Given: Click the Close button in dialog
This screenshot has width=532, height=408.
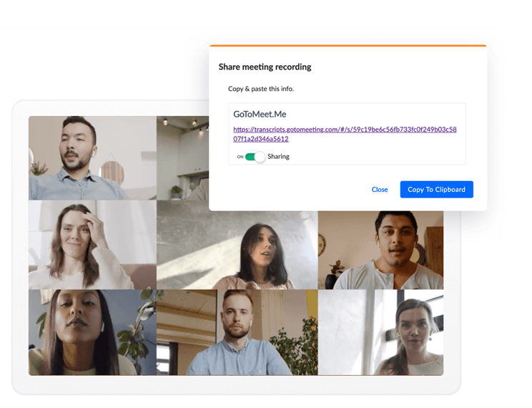Looking at the screenshot, I should coord(380,190).
